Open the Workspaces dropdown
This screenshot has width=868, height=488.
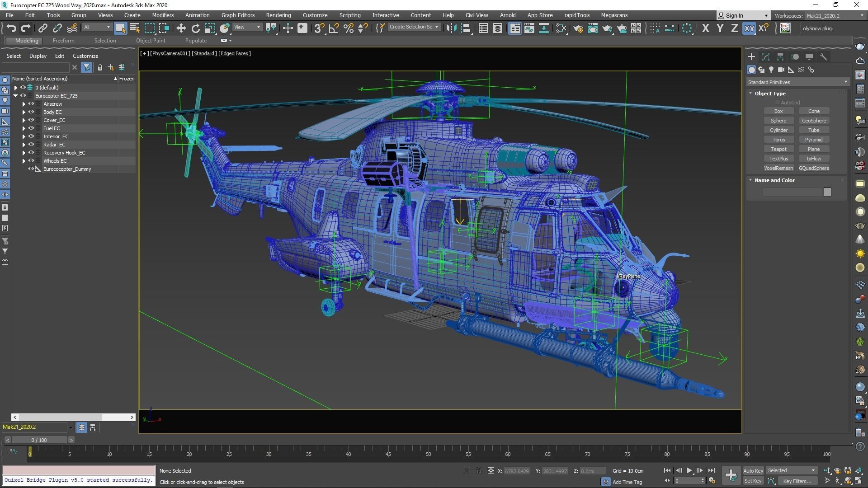click(x=835, y=15)
